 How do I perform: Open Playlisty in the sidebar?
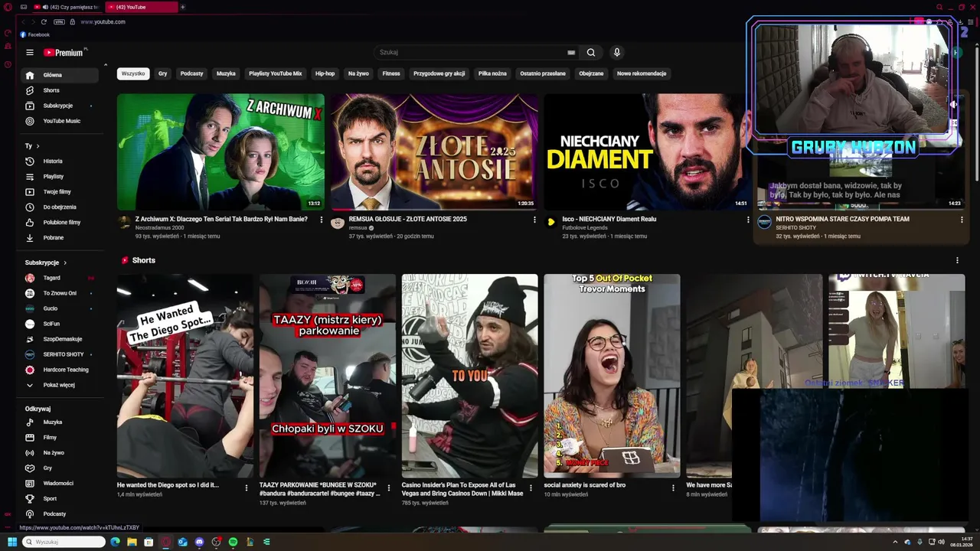pos(60,177)
